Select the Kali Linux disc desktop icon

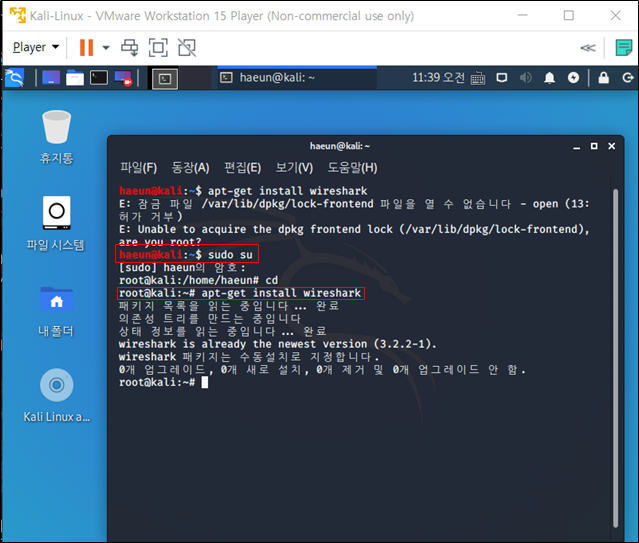[x=56, y=395]
